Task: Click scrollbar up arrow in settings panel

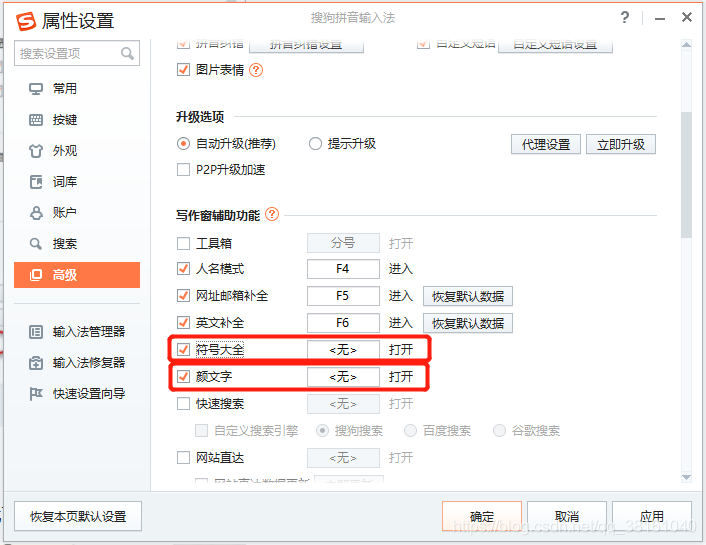Action: pyautogui.click(x=686, y=45)
